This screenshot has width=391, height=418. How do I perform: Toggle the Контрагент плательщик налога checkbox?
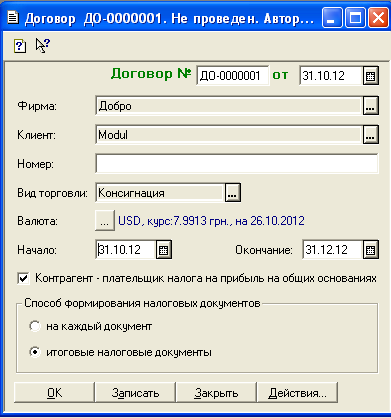[23, 278]
